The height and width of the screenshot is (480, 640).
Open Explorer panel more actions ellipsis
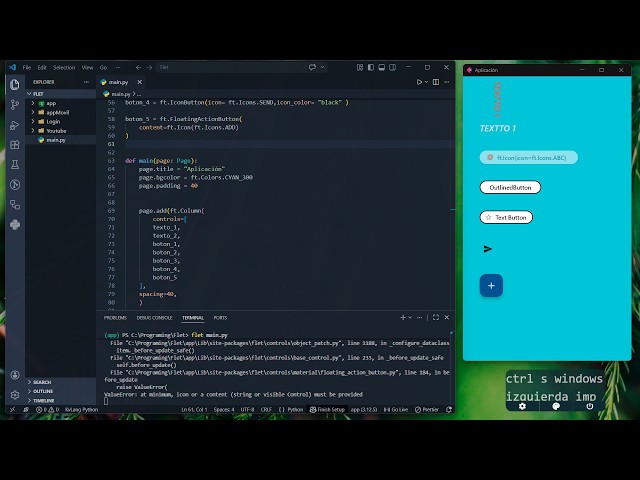pyautogui.click(x=86, y=82)
